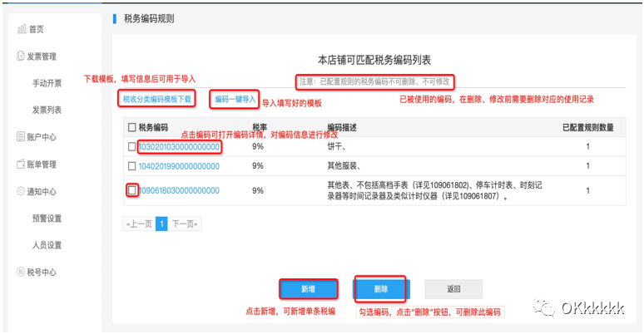Open 账户中心 section
This screenshot has width=644, height=334.
[42, 137]
